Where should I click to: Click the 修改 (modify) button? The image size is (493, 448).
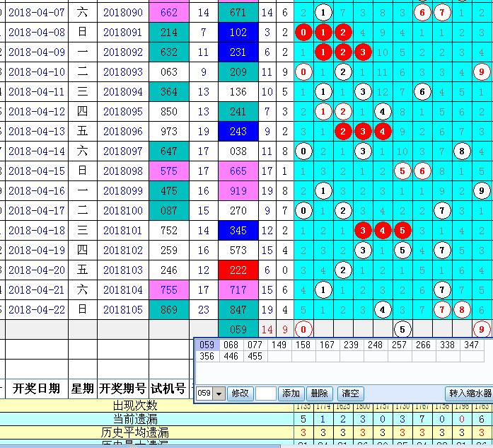point(240,394)
